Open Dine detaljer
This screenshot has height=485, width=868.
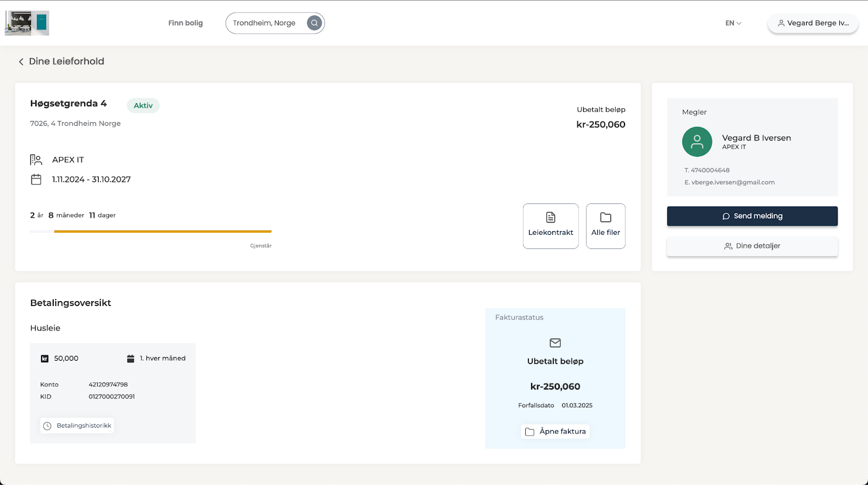point(752,246)
